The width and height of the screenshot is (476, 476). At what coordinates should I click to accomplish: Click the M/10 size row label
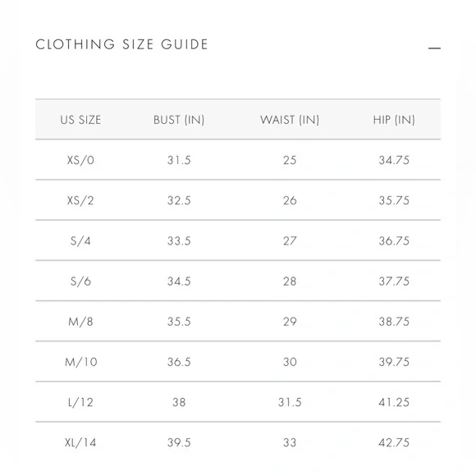tap(80, 362)
